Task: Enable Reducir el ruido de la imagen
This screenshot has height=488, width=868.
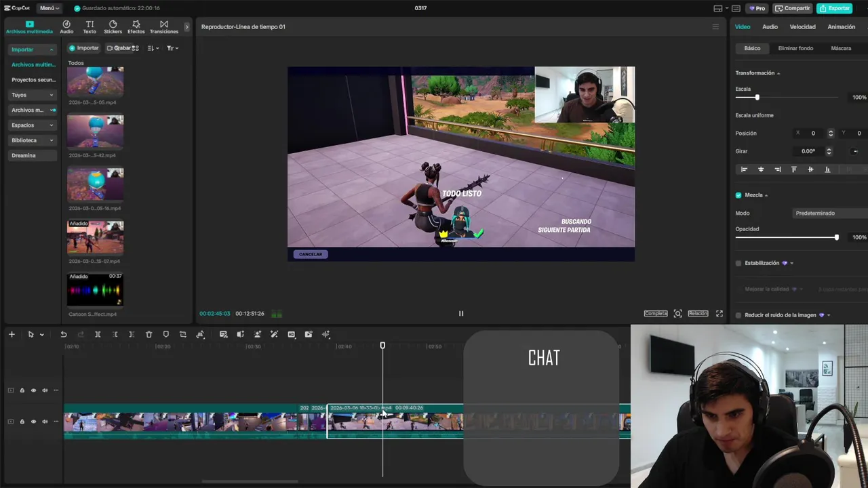Action: tap(738, 315)
